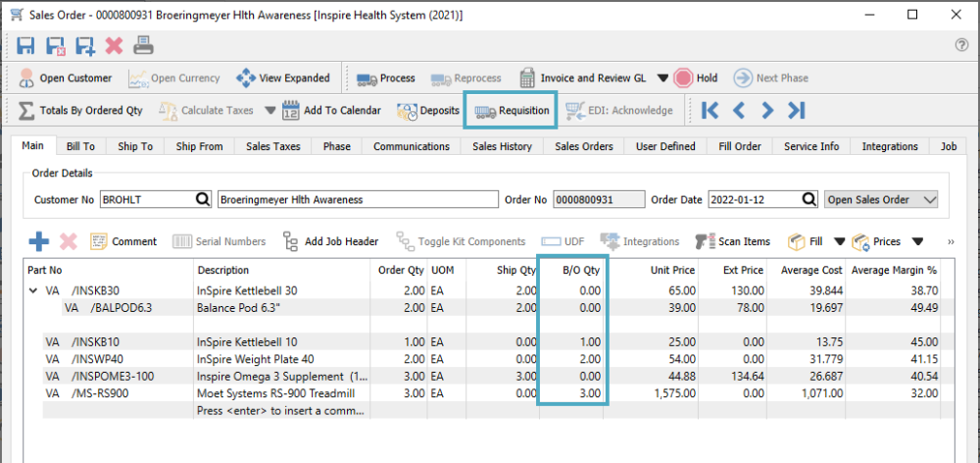Open the Job tab

pyautogui.click(x=949, y=146)
